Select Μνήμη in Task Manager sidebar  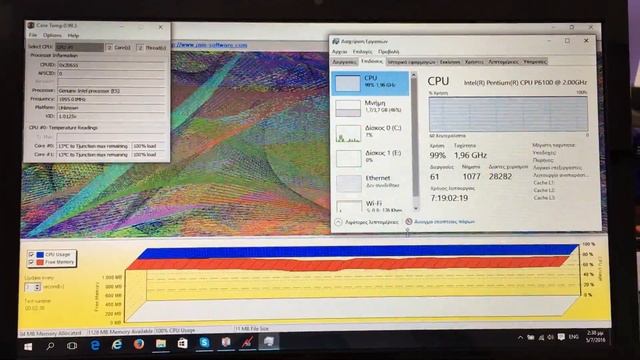(x=370, y=108)
